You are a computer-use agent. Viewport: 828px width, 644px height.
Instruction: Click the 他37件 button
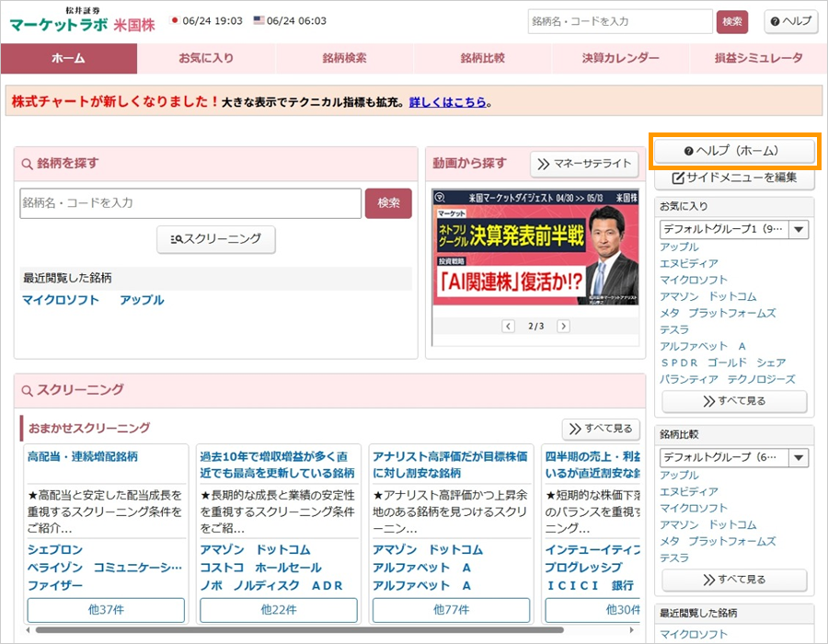(106, 610)
